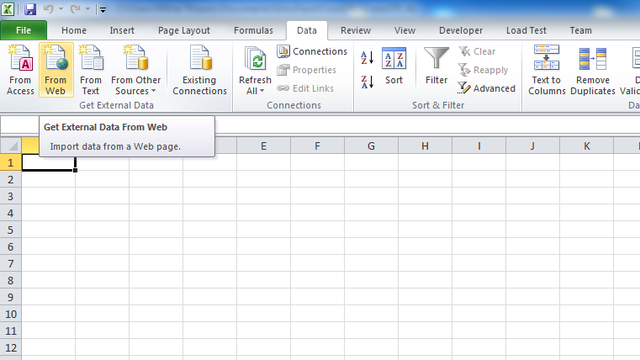Select column E header
640x360 pixels.
pyautogui.click(x=264, y=146)
